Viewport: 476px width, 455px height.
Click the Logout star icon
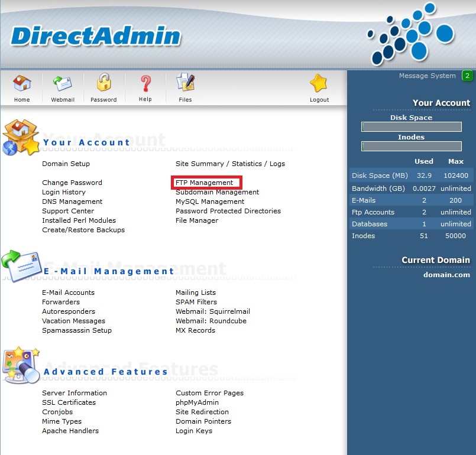319,83
